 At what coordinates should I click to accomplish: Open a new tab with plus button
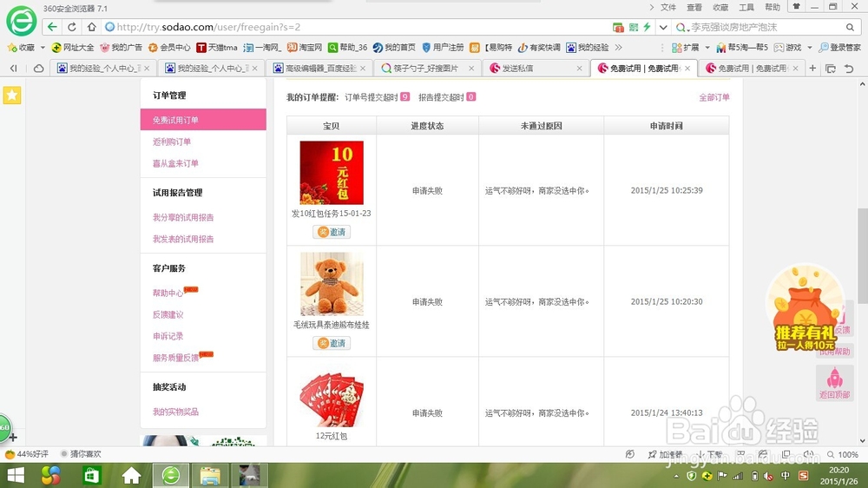812,68
